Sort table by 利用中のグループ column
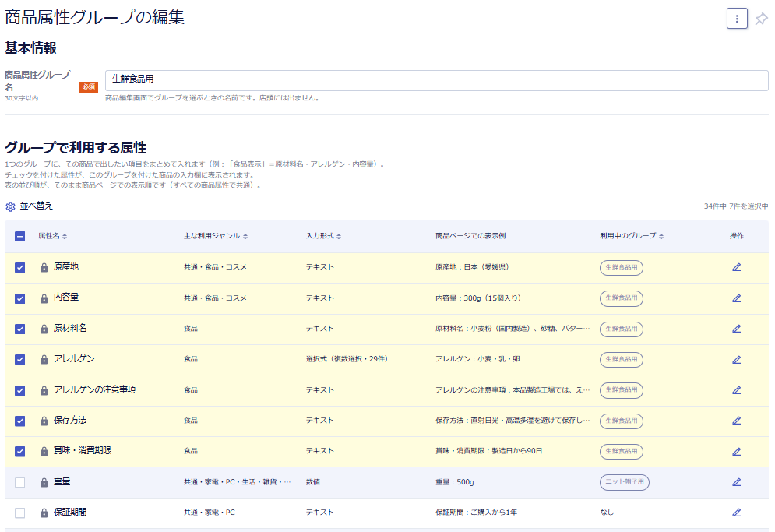 (x=632, y=236)
